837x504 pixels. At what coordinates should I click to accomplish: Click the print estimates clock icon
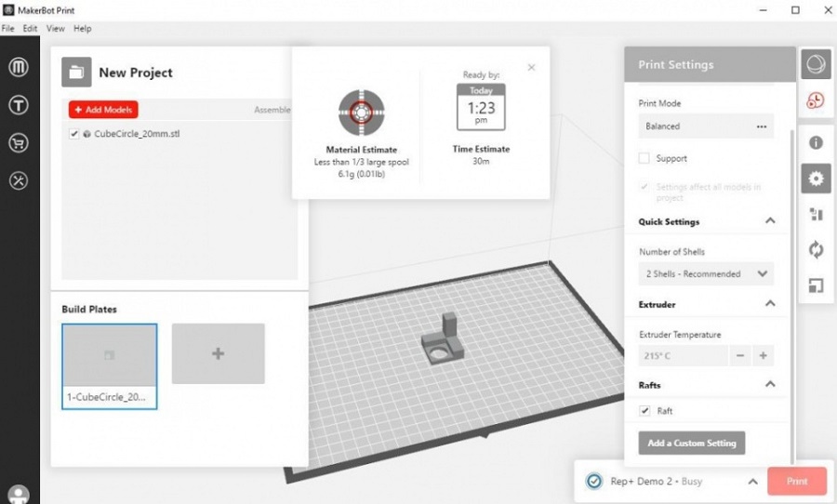coord(816,100)
